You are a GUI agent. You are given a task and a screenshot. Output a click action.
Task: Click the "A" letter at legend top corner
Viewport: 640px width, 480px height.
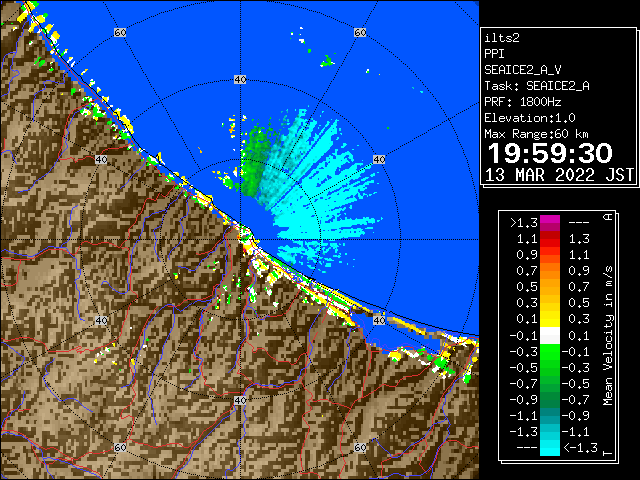click(x=608, y=217)
